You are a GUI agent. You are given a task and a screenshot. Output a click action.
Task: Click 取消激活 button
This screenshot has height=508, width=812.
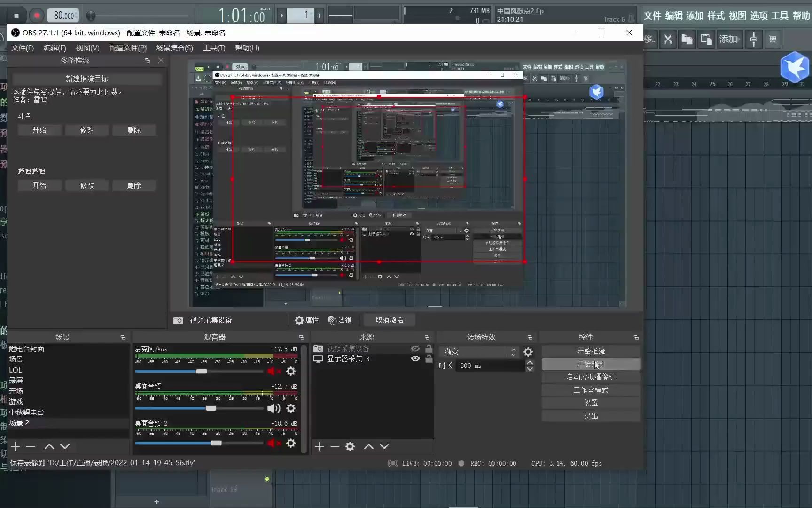point(390,320)
